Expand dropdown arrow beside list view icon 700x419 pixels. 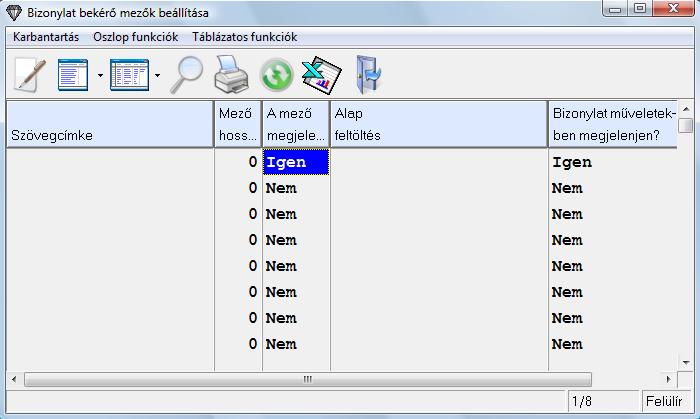(100, 76)
